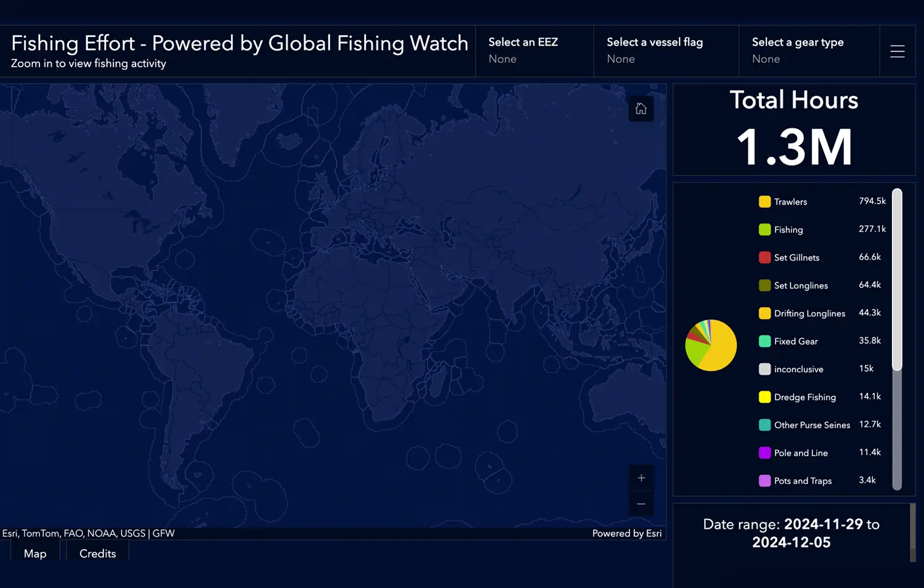The height and width of the screenshot is (588, 924).
Task: Select the Trawlers legend label
Action: pos(790,202)
